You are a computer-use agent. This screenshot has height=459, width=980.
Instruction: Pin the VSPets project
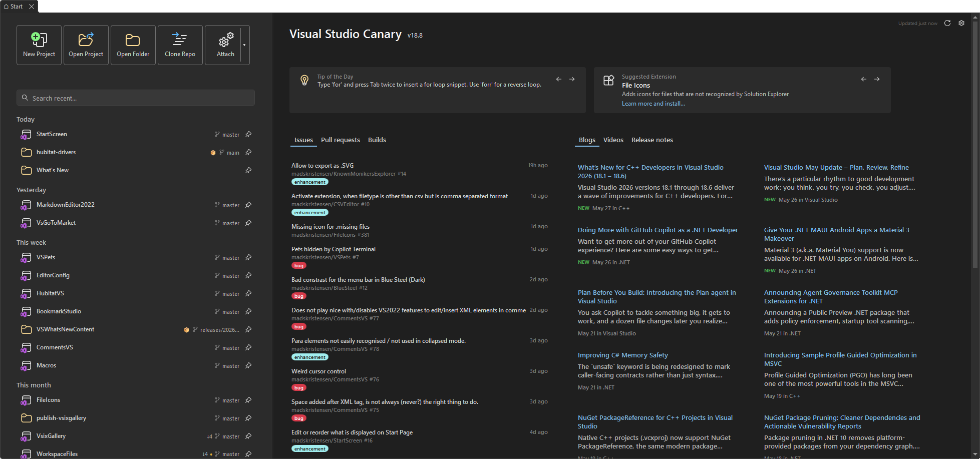pos(248,257)
